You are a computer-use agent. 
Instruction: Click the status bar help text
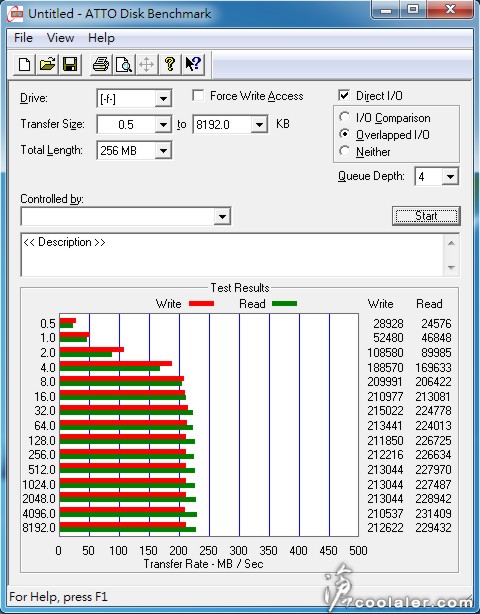[58, 597]
